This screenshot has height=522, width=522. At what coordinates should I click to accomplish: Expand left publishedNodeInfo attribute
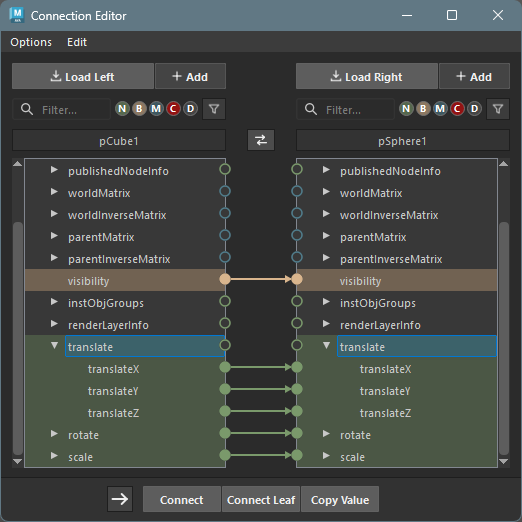(x=54, y=170)
